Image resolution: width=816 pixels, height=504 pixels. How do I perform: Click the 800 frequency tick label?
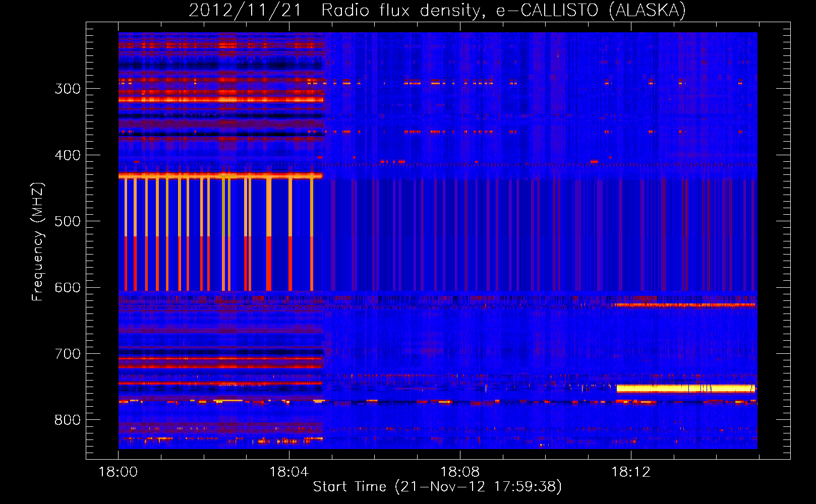pyautogui.click(x=68, y=420)
